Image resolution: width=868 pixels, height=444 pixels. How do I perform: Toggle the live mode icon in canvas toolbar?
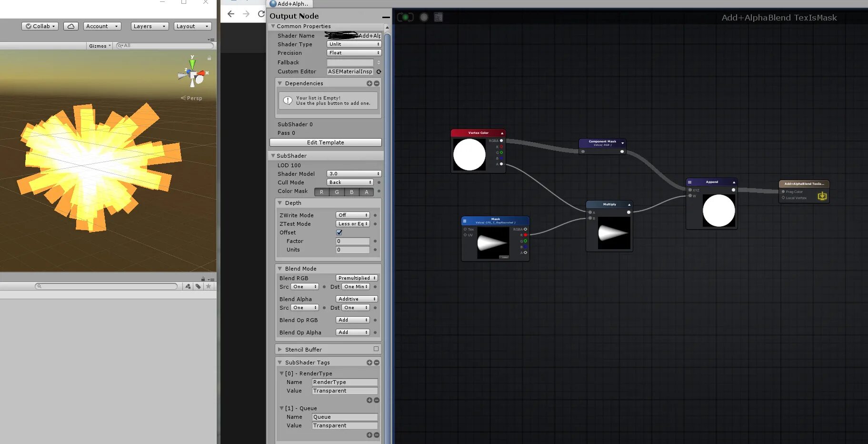pos(405,17)
